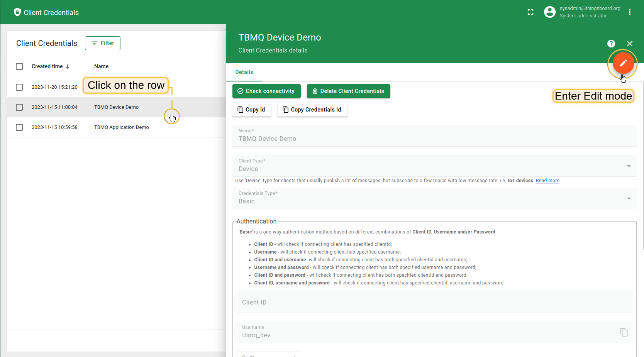Click the Client Credentials shield logo
This screenshot has width=644, height=357.
point(17,12)
